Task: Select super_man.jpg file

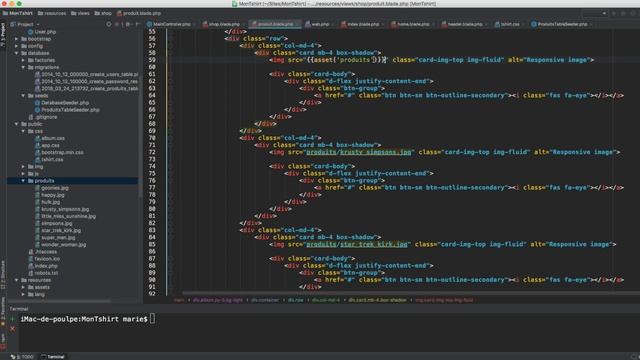Action: [55, 238]
